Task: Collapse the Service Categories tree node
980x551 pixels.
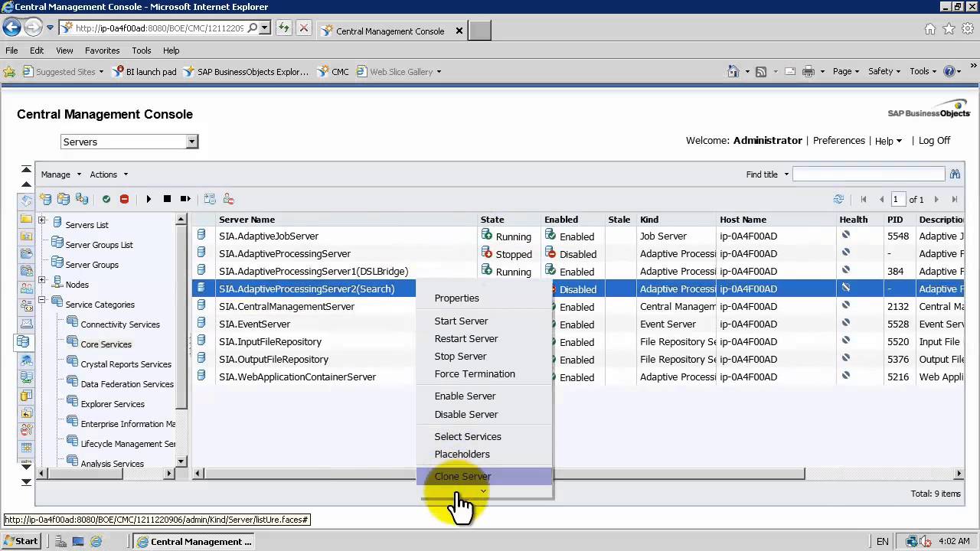Action: point(43,300)
